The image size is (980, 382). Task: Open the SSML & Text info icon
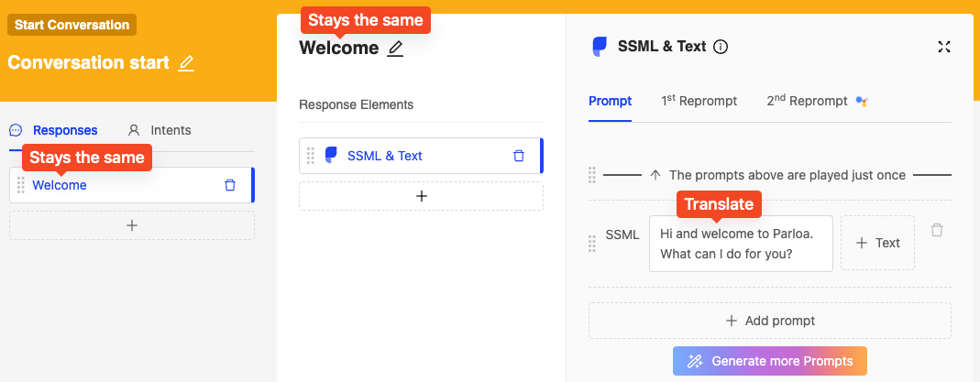[x=721, y=47]
